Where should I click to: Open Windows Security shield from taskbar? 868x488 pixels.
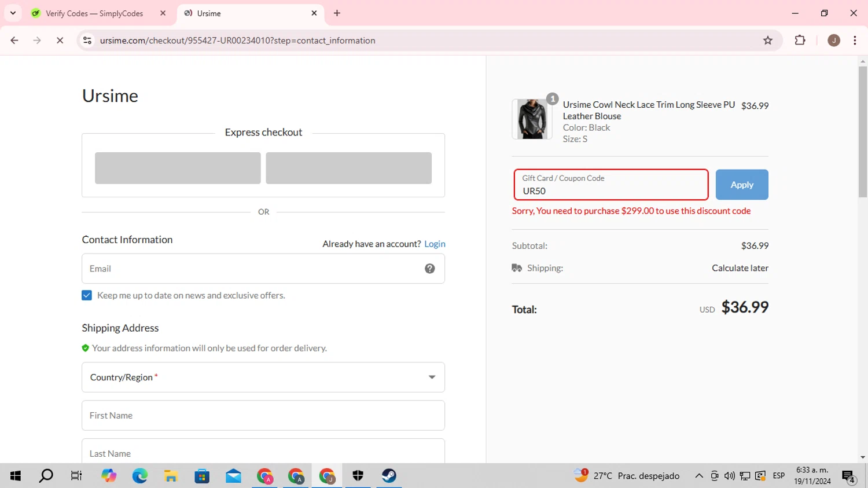coord(358,476)
